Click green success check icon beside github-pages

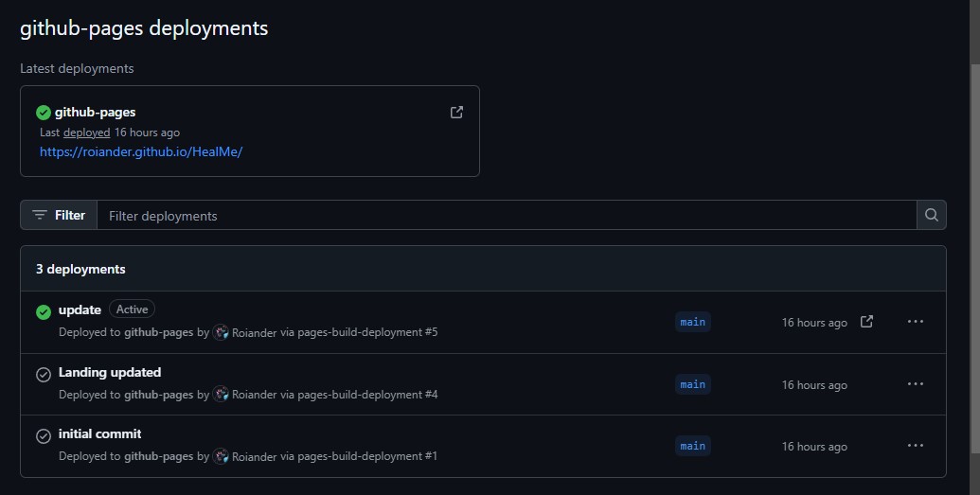click(44, 113)
